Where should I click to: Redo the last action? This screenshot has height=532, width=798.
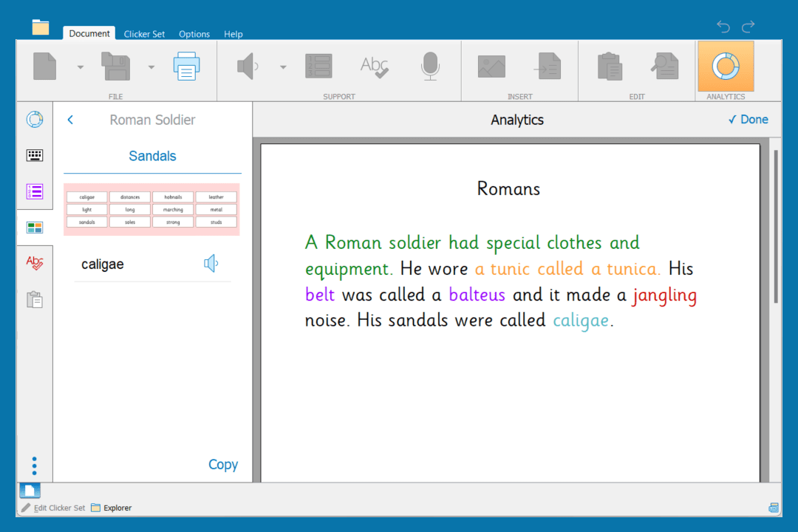pos(748,26)
